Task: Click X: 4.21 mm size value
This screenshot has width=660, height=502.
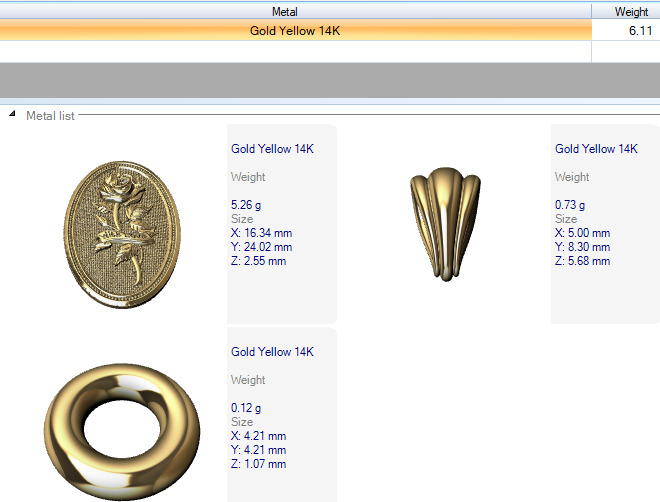Action: tap(258, 436)
